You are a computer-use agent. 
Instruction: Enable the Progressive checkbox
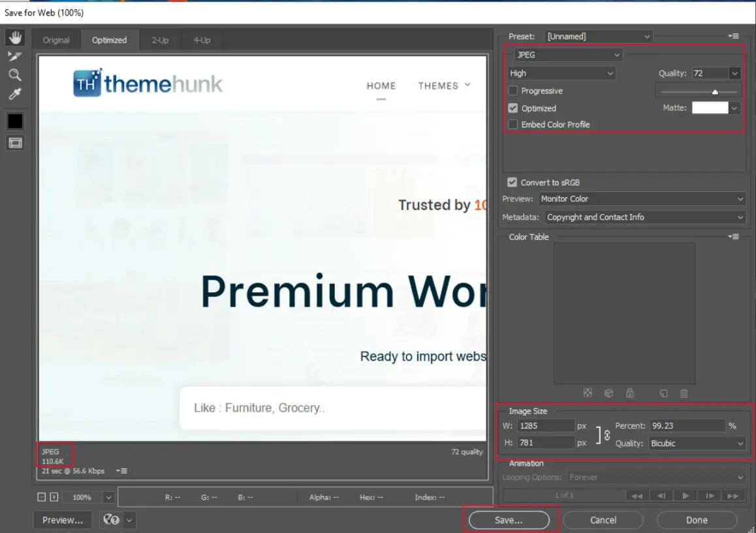pyautogui.click(x=513, y=91)
